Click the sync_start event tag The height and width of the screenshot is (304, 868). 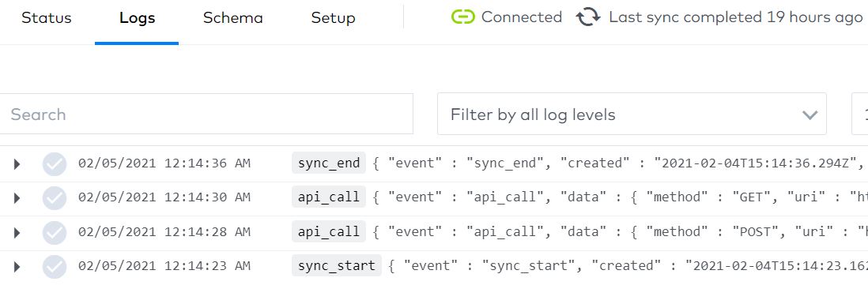pos(337,265)
